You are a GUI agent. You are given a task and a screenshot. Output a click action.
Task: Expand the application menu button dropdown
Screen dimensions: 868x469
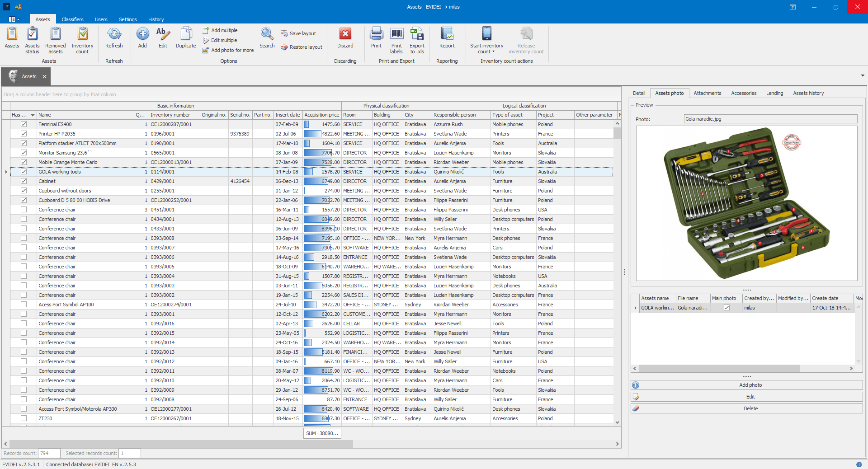pyautogui.click(x=14, y=19)
